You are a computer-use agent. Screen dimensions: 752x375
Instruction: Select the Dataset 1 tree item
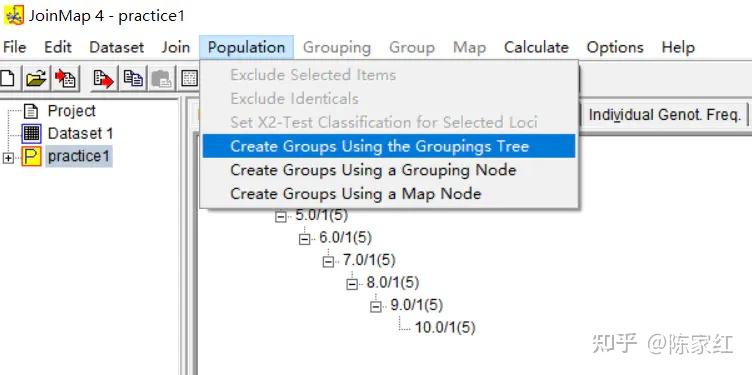tap(80, 133)
